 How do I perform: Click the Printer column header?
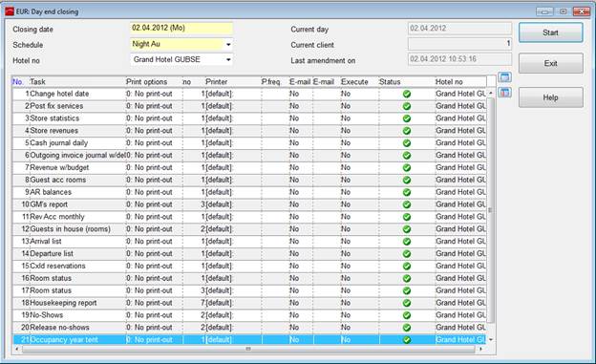[233, 82]
